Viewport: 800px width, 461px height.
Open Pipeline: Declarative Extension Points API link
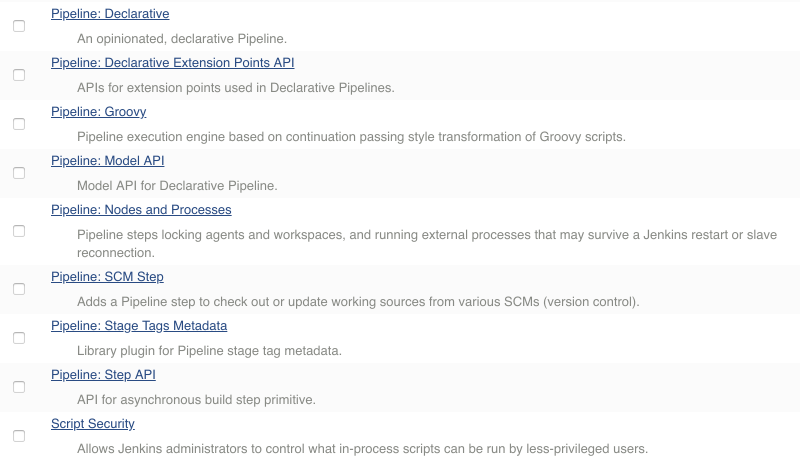(x=172, y=63)
